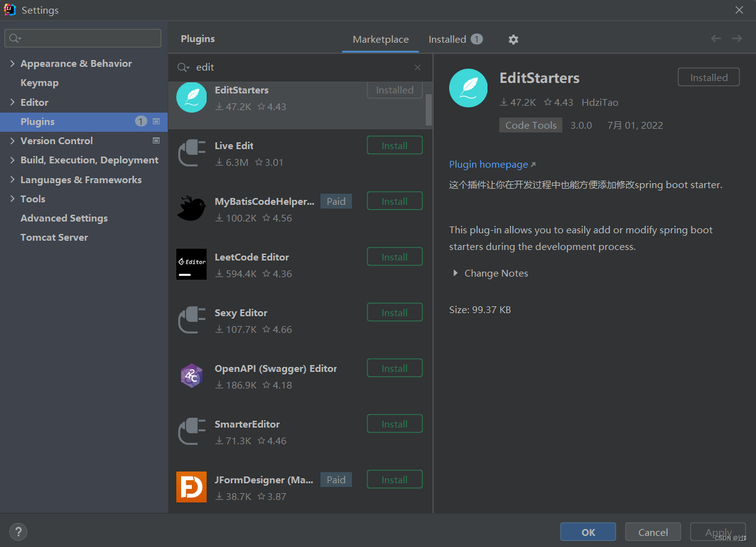Click the project-level icon beside Plugins

tap(156, 121)
